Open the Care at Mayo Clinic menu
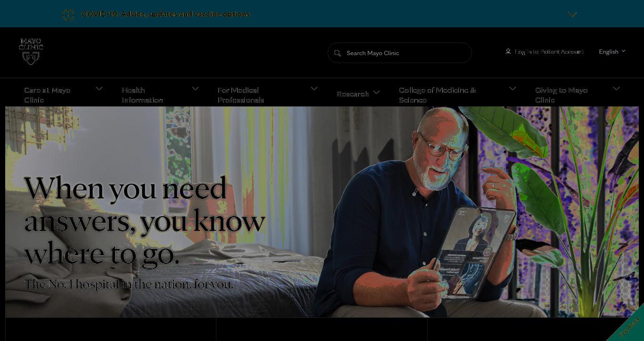Screen dimensions: 644x341 click(x=48, y=95)
